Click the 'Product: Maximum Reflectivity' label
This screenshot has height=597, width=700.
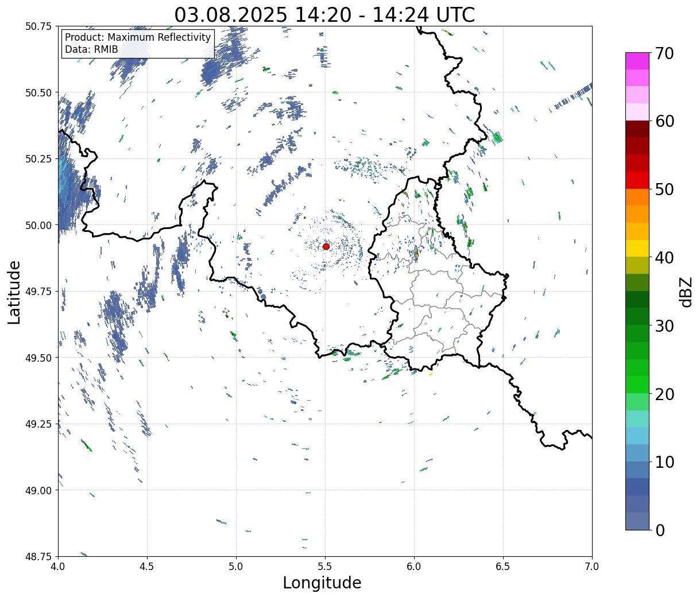click(x=138, y=37)
